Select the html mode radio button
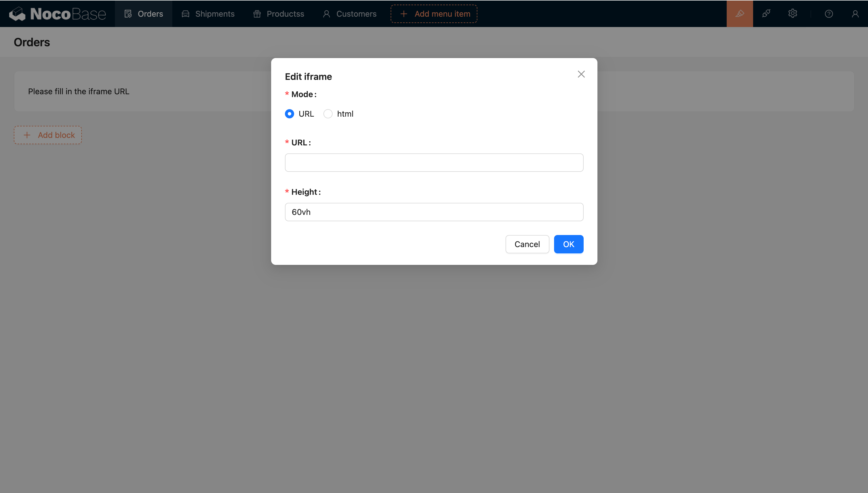This screenshot has width=868, height=493. click(328, 114)
